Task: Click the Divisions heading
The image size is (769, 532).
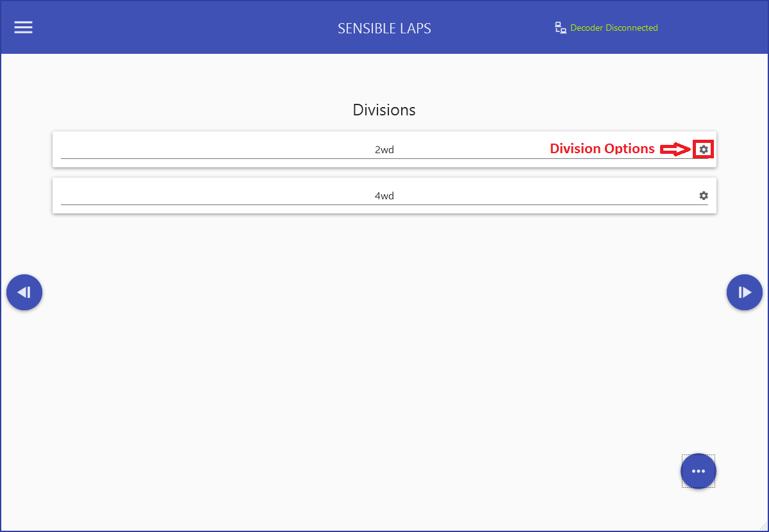Action: pyautogui.click(x=384, y=110)
